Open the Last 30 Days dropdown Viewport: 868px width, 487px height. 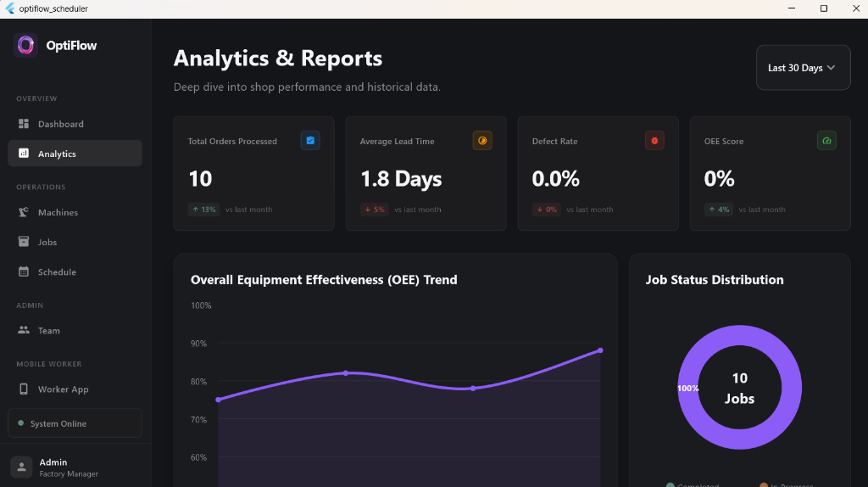pos(804,68)
